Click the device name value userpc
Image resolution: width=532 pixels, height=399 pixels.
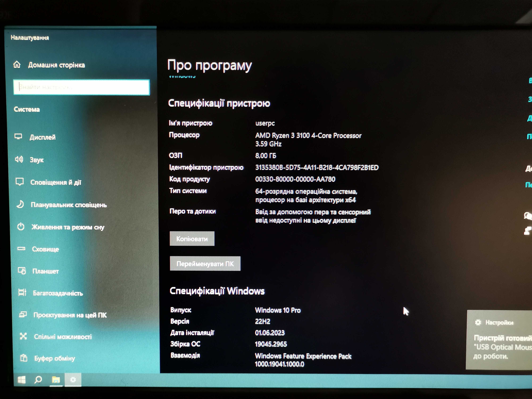pyautogui.click(x=265, y=123)
